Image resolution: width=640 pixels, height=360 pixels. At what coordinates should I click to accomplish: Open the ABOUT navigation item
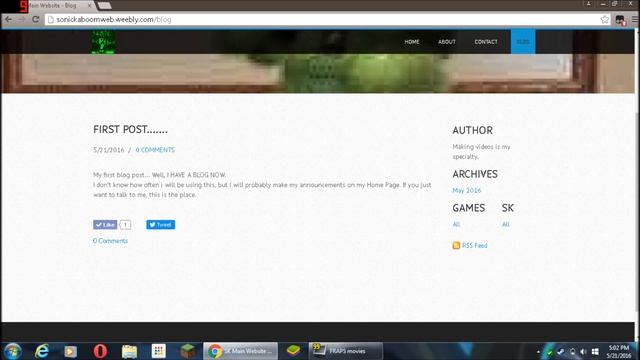[447, 42]
